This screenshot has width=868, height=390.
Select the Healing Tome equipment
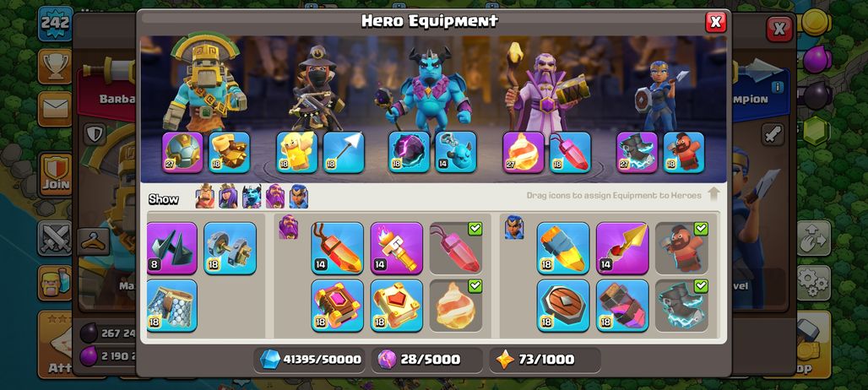pos(396,306)
